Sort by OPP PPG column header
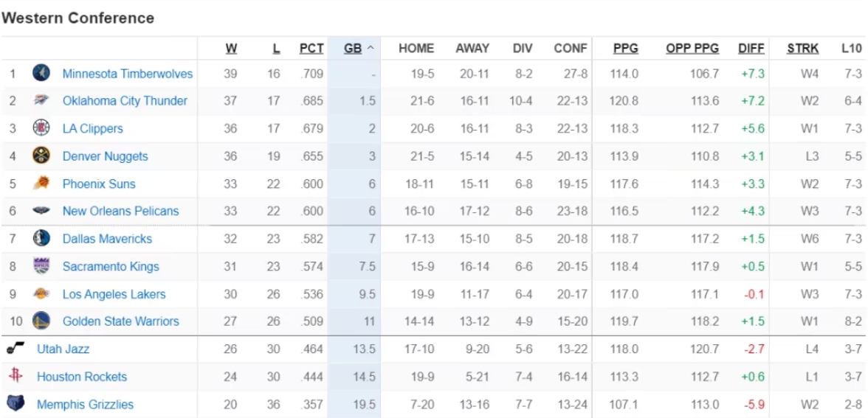This screenshot has height=418, width=868. (x=692, y=49)
